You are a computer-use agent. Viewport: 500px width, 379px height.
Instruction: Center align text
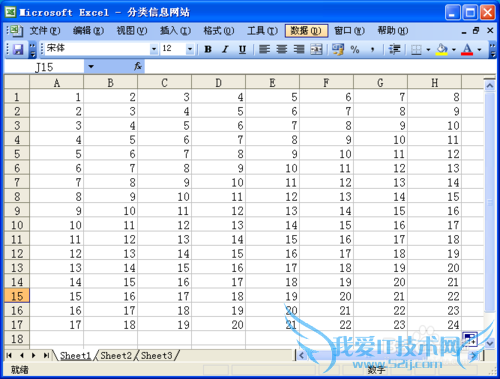pyautogui.click(x=282, y=50)
